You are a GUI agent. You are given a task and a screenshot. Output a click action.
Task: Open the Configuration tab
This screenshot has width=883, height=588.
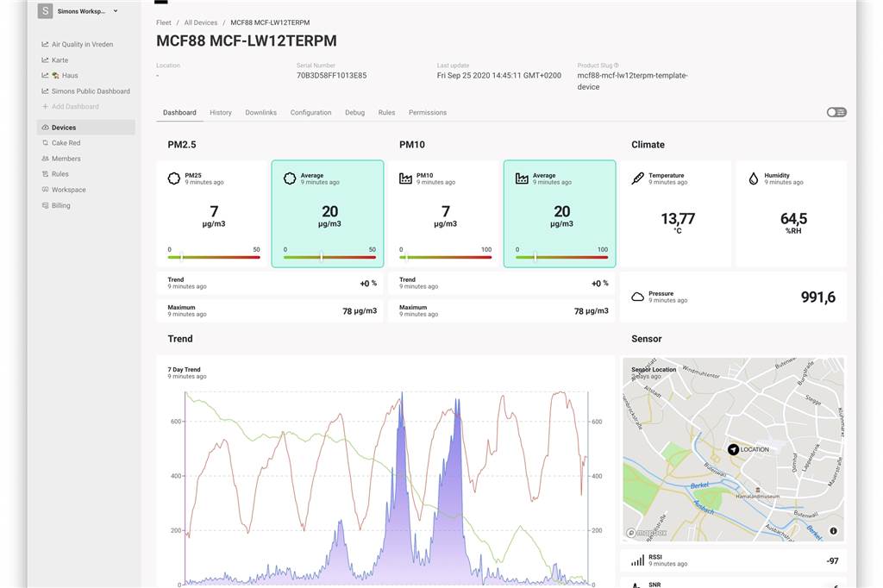310,113
